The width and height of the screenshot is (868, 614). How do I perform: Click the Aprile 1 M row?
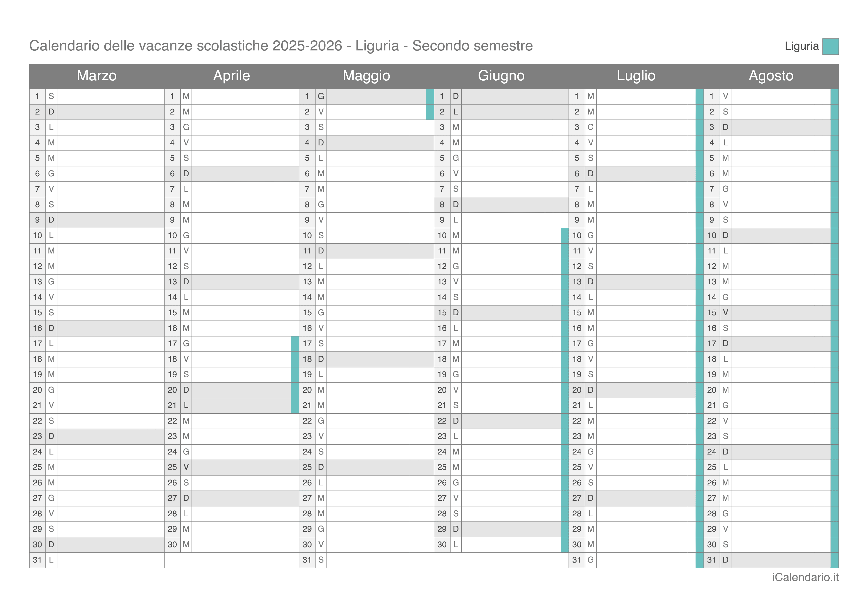pyautogui.click(x=231, y=96)
